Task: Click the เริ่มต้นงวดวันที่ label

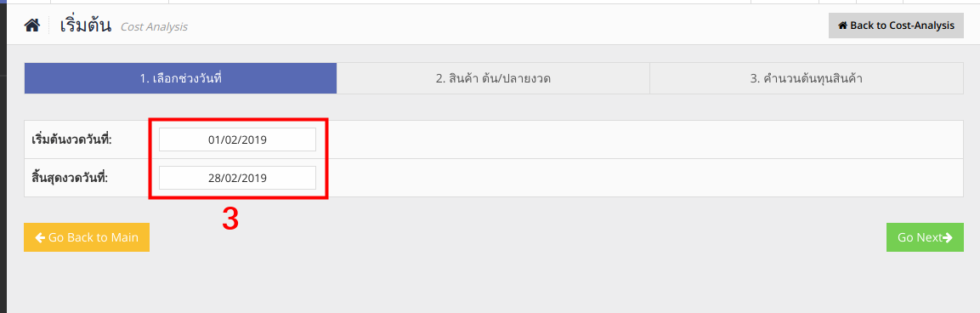Action: 71,139
